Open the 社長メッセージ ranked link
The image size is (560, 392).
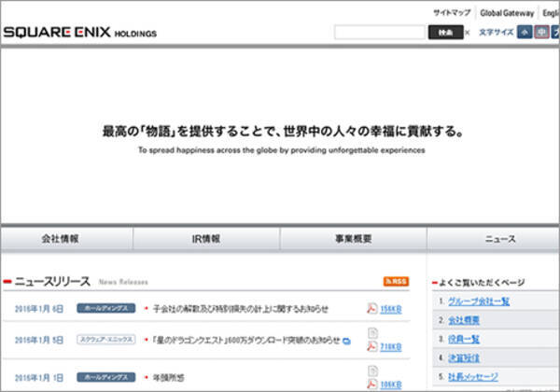[473, 377]
